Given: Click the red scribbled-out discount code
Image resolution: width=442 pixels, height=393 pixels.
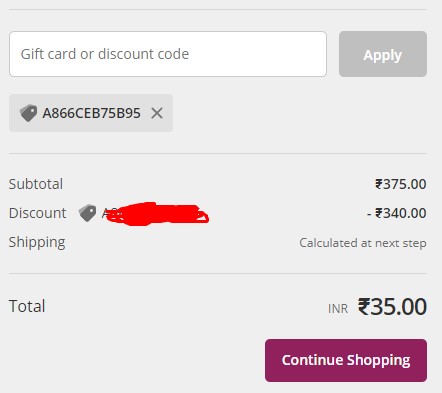Looking at the screenshot, I should (x=155, y=214).
